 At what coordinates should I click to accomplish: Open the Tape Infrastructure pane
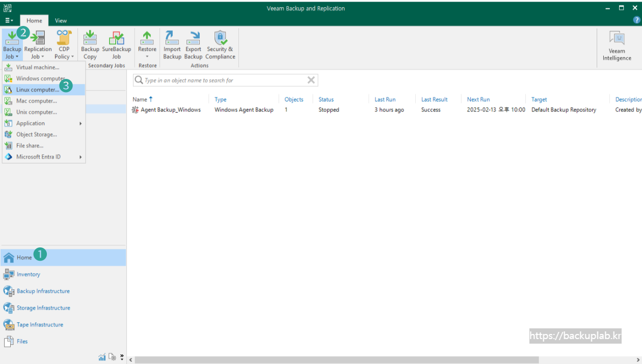[63, 325]
